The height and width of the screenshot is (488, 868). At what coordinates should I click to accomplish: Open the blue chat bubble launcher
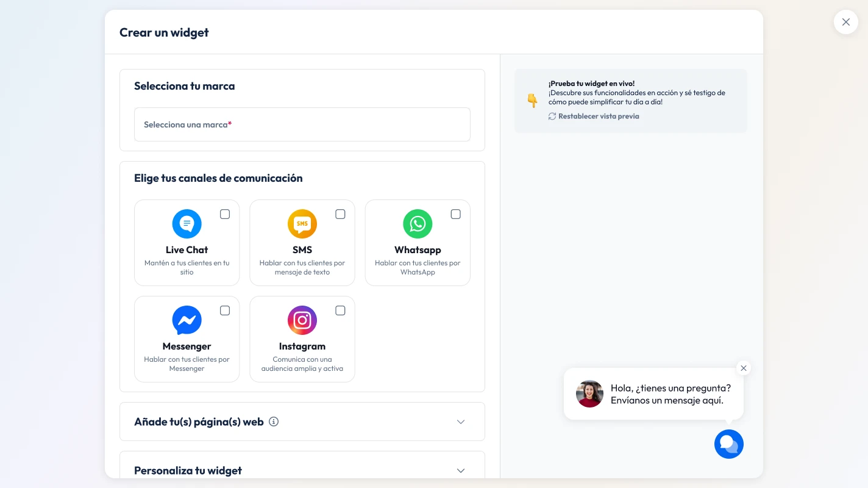pyautogui.click(x=729, y=444)
